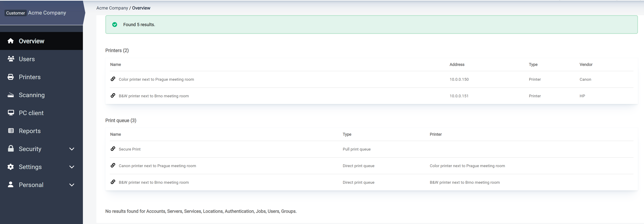This screenshot has height=224, width=644.
Task: Open B&W printer next to Brno in Printers
Action: (x=154, y=96)
